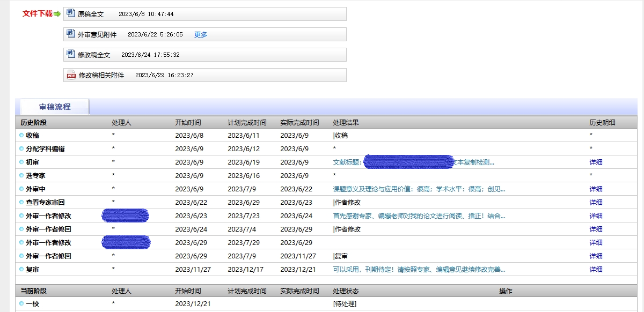The width and height of the screenshot is (644, 312).
Task: Open the 可以采用，刊期待定 re-review result
Action: pyautogui.click(x=419, y=270)
